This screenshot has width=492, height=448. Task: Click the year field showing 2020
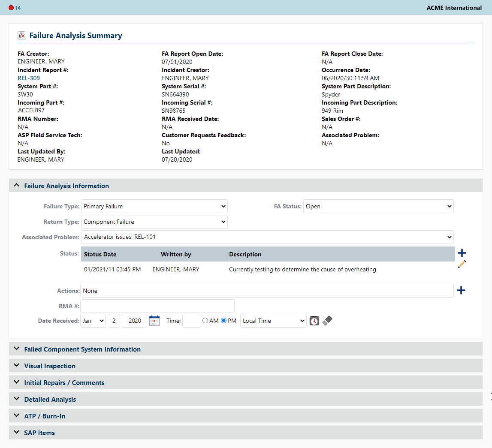point(135,321)
